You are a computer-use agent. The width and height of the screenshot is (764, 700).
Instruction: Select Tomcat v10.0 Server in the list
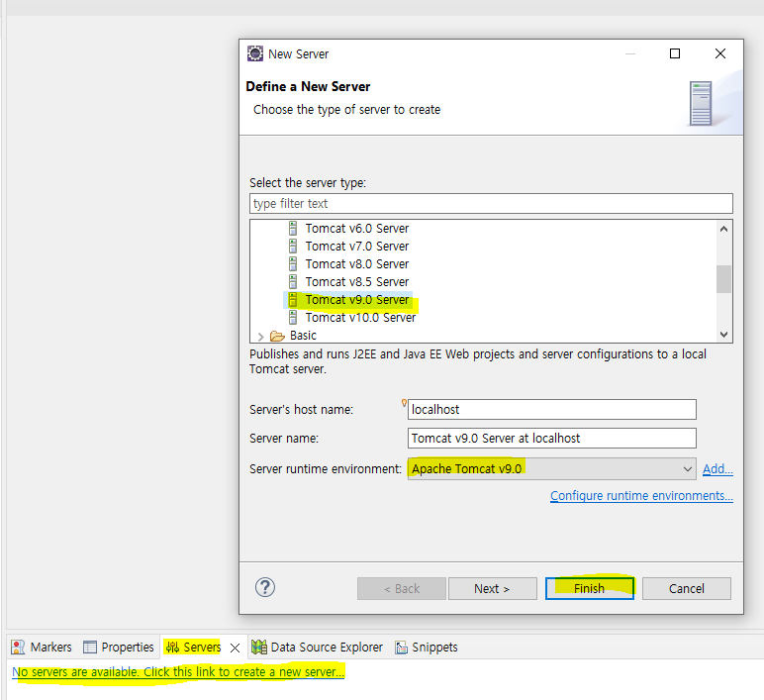360,318
